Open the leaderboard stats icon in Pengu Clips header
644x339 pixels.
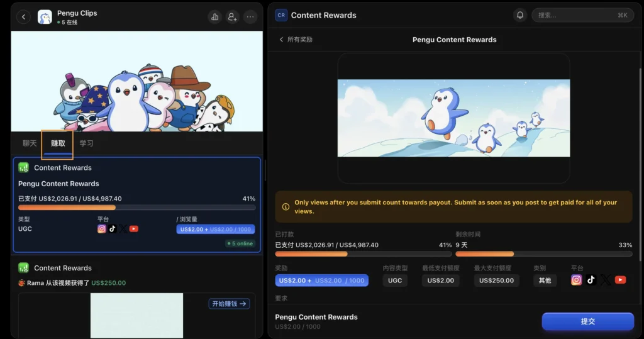[x=215, y=17]
